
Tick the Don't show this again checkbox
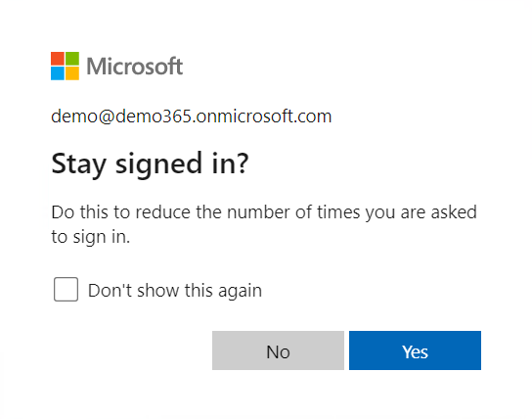pyautogui.click(x=66, y=290)
